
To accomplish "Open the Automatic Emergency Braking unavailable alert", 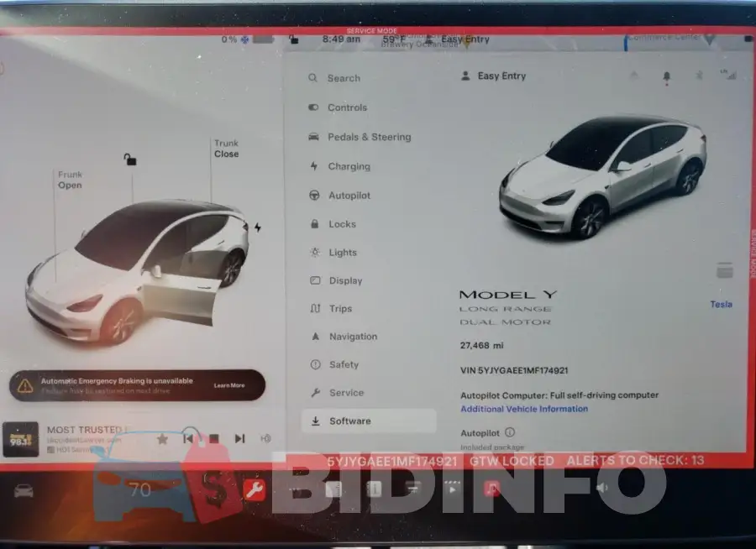I will coord(138,385).
